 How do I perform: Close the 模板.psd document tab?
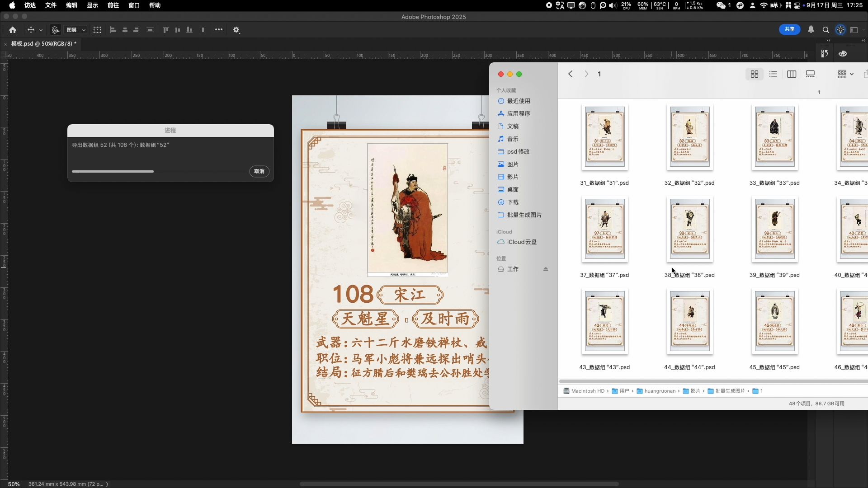coord(5,44)
